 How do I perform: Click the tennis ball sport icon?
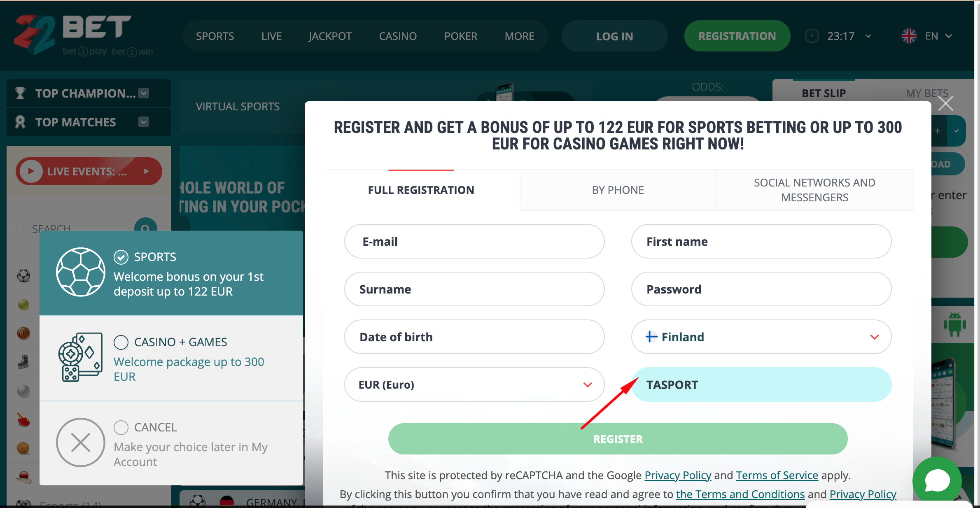point(23,304)
